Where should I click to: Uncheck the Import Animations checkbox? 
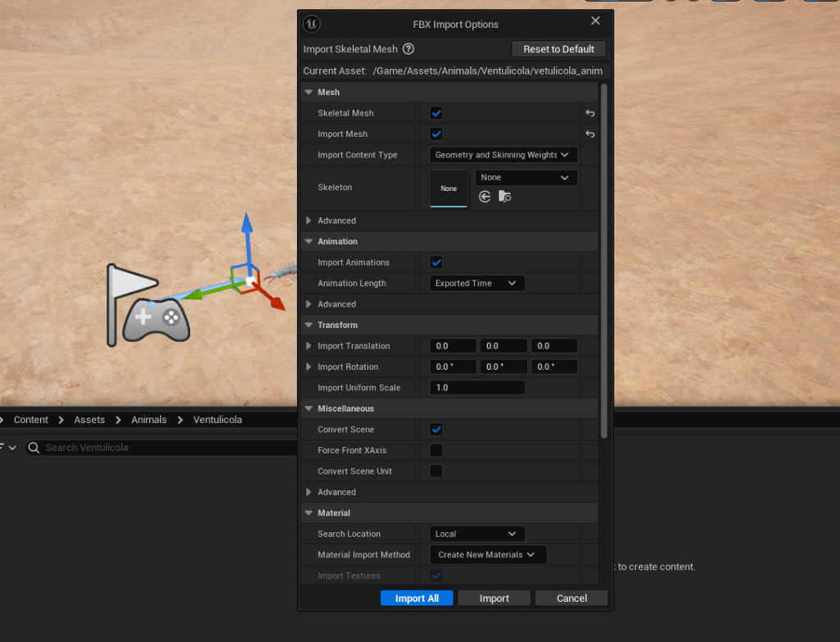pyautogui.click(x=436, y=262)
